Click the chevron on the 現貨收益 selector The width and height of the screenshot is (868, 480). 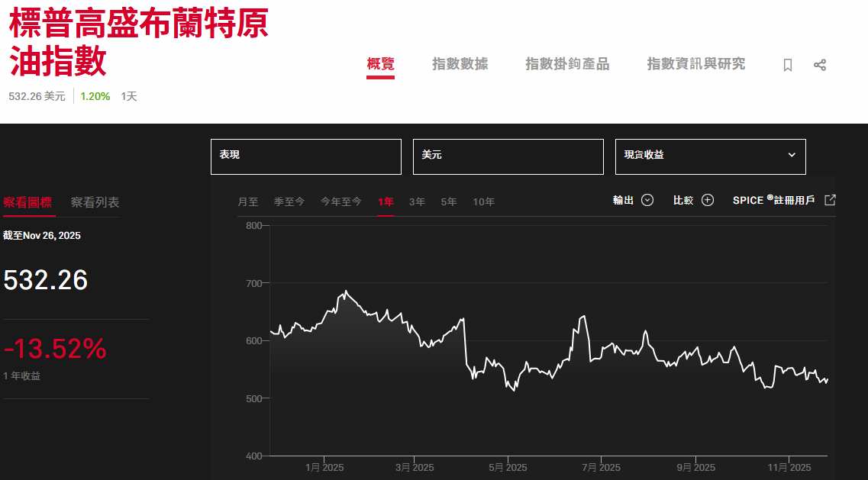coord(792,156)
